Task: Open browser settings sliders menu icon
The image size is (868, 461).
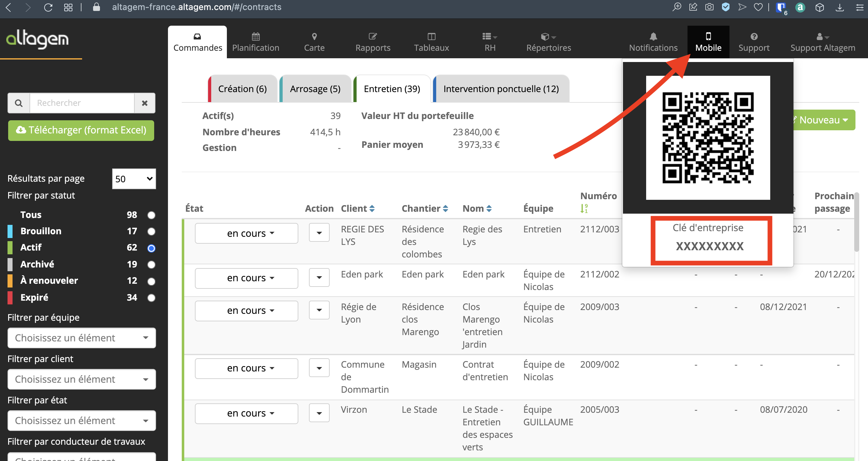Action: click(859, 7)
